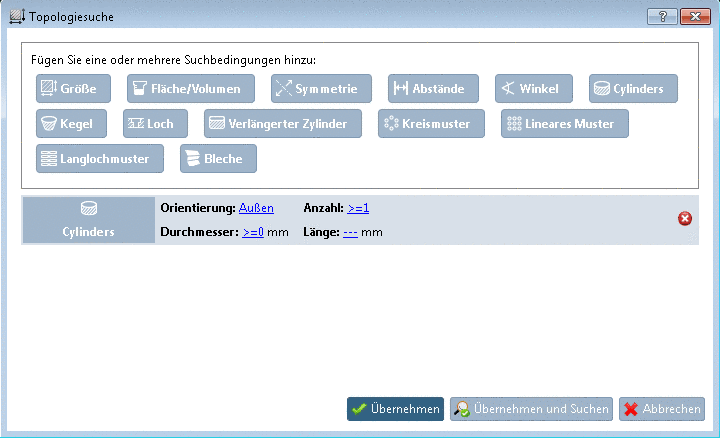This screenshot has height=438, width=720.
Task: Add the Winkel search condition
Action: click(x=534, y=89)
